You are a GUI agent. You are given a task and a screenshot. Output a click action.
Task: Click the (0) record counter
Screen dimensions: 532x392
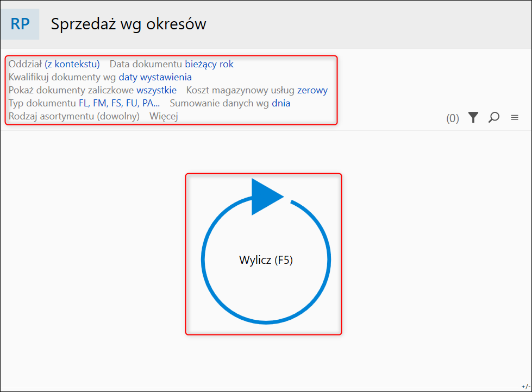click(x=453, y=118)
